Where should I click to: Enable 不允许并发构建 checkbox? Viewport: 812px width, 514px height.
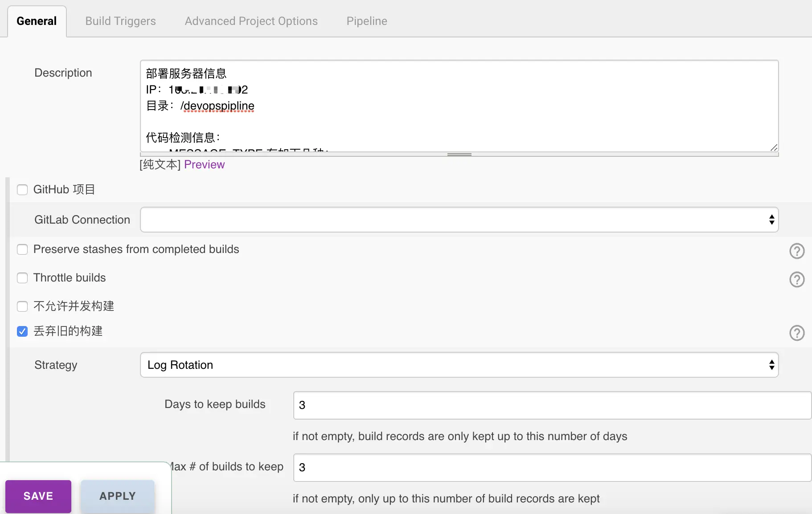[22, 306]
